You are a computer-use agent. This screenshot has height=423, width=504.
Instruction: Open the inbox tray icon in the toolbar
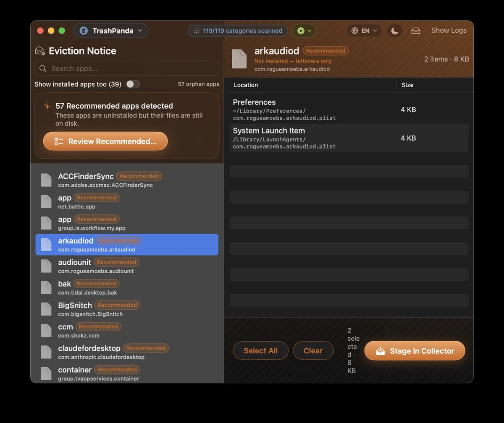(415, 31)
